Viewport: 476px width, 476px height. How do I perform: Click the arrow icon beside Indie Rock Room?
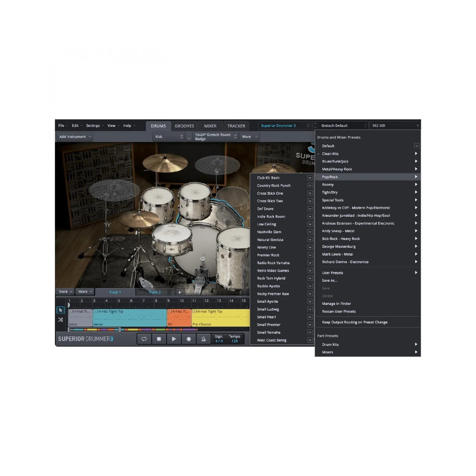[x=310, y=216]
